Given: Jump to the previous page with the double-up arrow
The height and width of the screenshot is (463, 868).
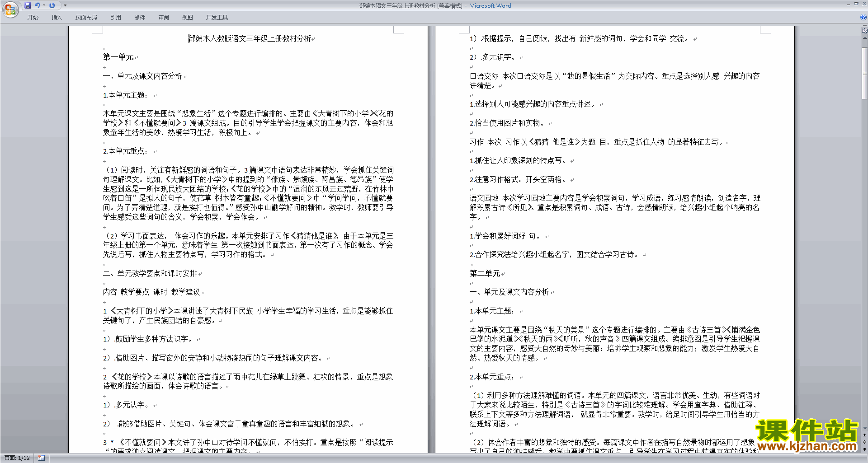Looking at the screenshot, I should 865,435.
